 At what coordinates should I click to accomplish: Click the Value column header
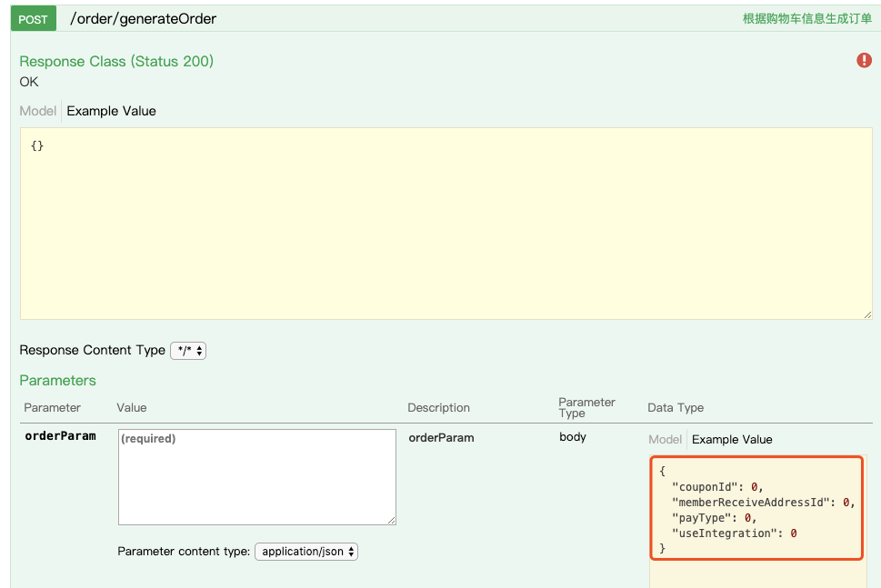tap(132, 408)
